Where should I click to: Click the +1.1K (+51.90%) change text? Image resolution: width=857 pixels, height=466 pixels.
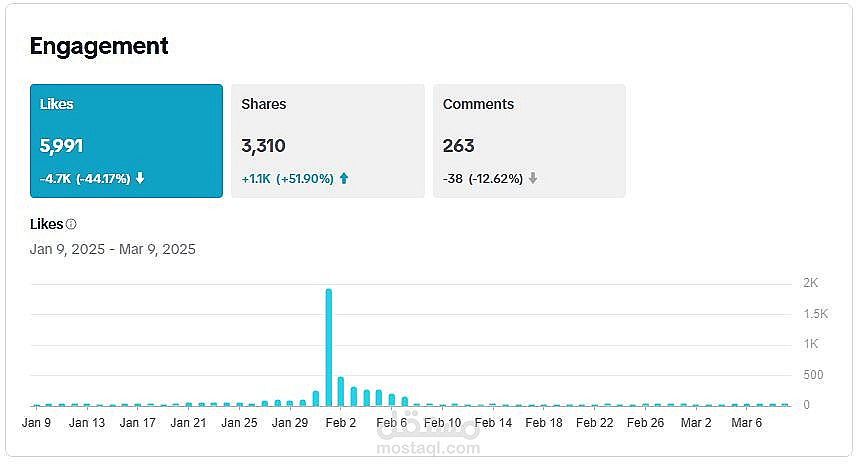coord(288,179)
